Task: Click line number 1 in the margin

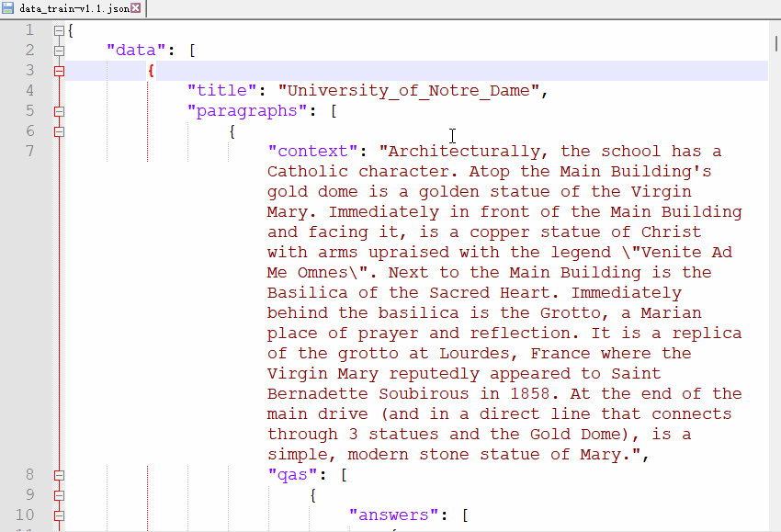Action: 30,30
